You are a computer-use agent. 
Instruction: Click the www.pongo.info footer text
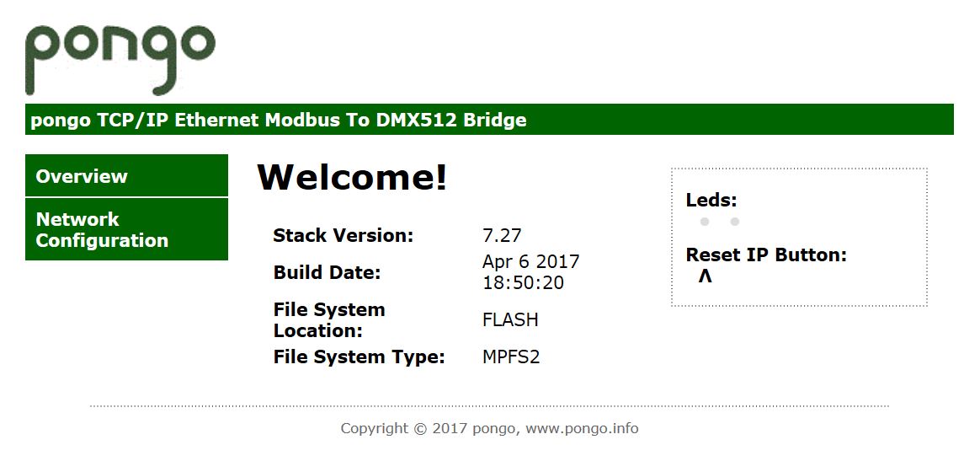[582, 428]
